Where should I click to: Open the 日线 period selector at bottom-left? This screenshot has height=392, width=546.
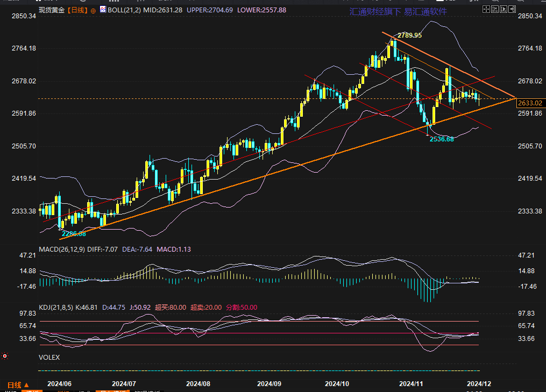(x=17, y=385)
